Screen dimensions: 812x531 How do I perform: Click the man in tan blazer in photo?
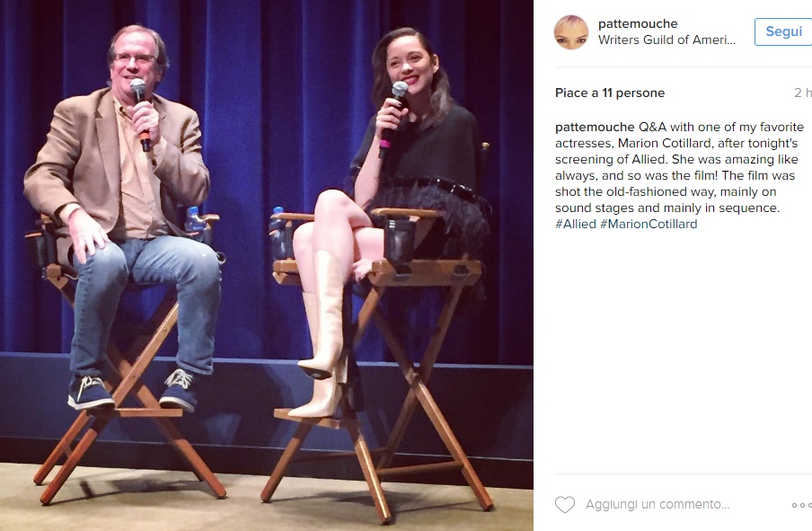(x=121, y=208)
